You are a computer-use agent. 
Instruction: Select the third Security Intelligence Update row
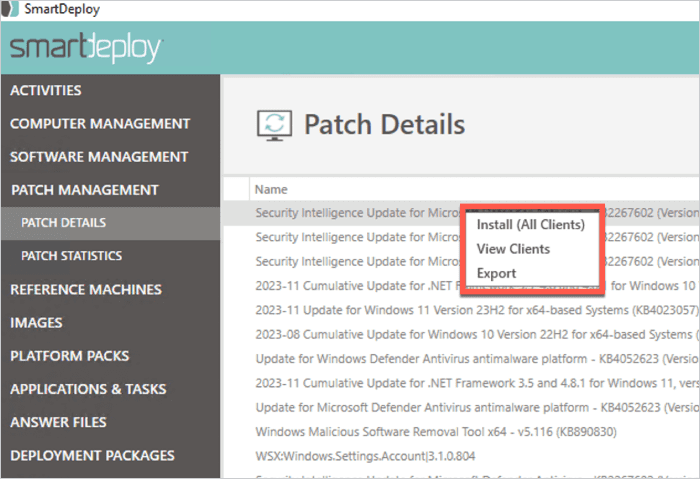[462, 261]
